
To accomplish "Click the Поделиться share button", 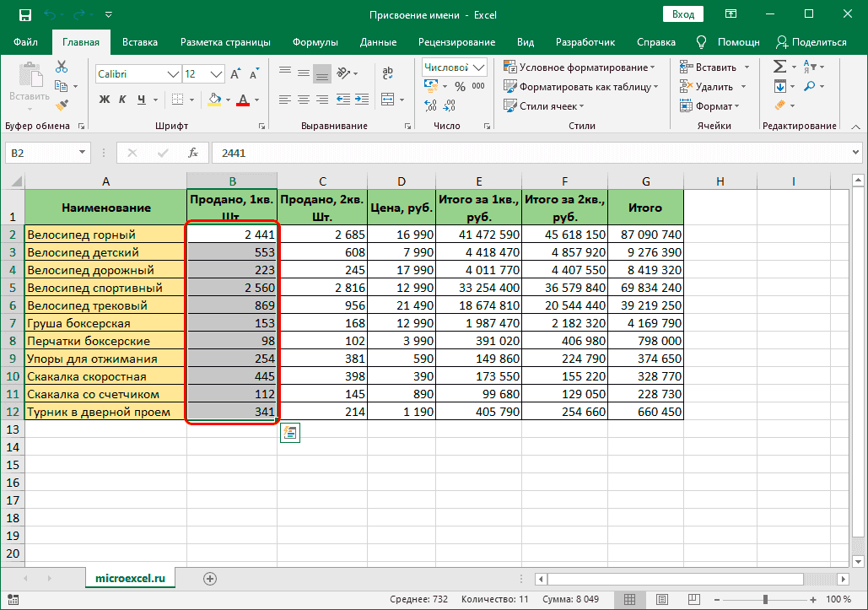I will 811,41.
